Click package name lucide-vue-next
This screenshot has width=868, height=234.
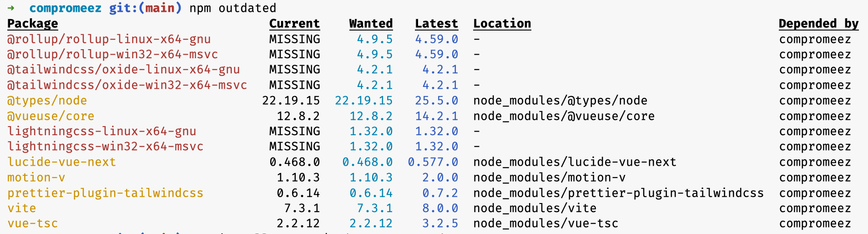tap(61, 162)
